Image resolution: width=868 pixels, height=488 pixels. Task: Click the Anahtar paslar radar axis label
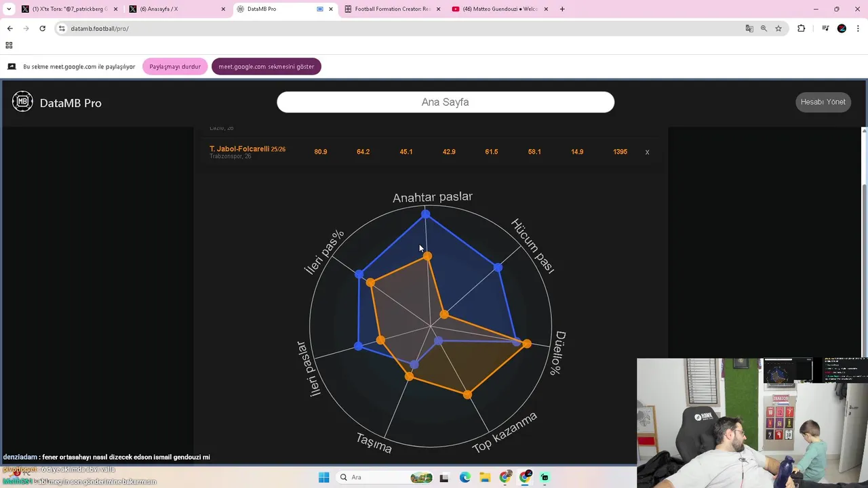[433, 197]
